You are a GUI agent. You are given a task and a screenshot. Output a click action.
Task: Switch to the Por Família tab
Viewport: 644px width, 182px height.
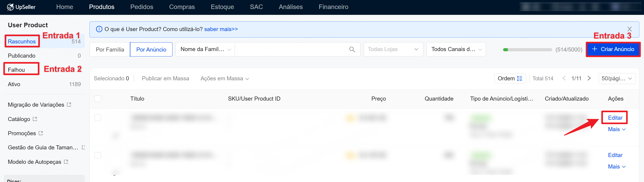tap(110, 50)
